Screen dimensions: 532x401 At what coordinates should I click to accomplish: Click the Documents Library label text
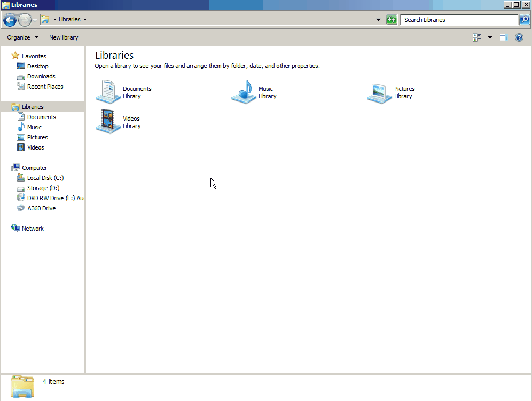pos(137,92)
